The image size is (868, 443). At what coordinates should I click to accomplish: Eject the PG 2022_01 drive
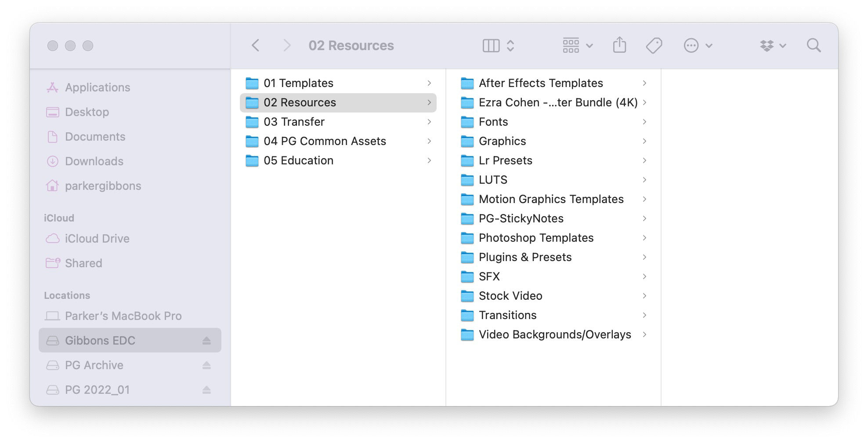click(206, 390)
